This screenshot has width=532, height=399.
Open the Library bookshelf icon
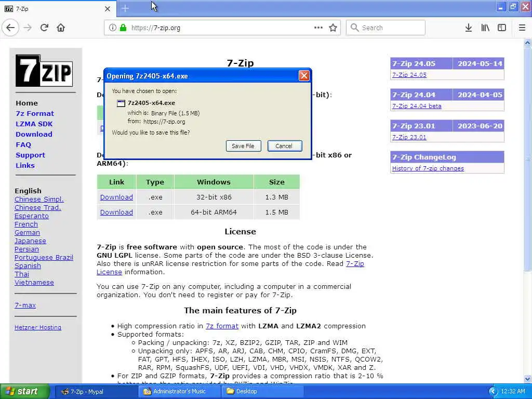[x=485, y=28]
